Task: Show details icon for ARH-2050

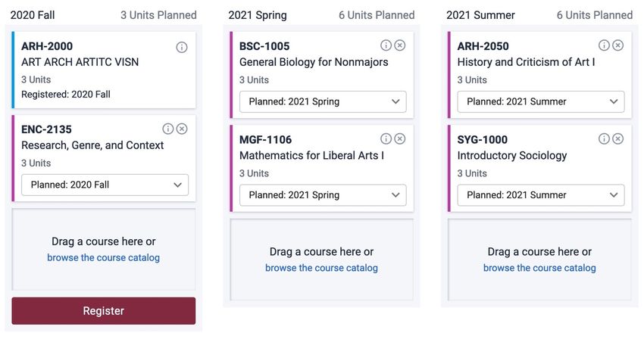Action: click(604, 45)
